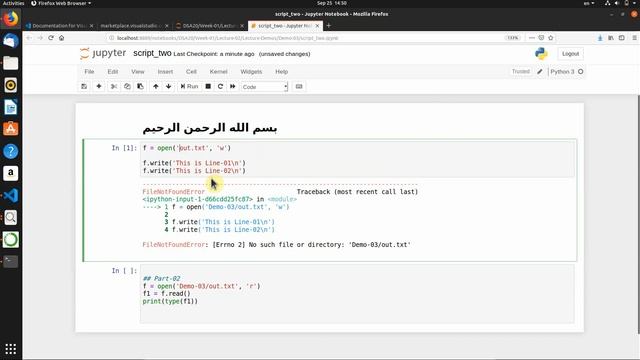The image size is (640, 360).
Task: Open Help icon in dock
Action: tap(11, 151)
